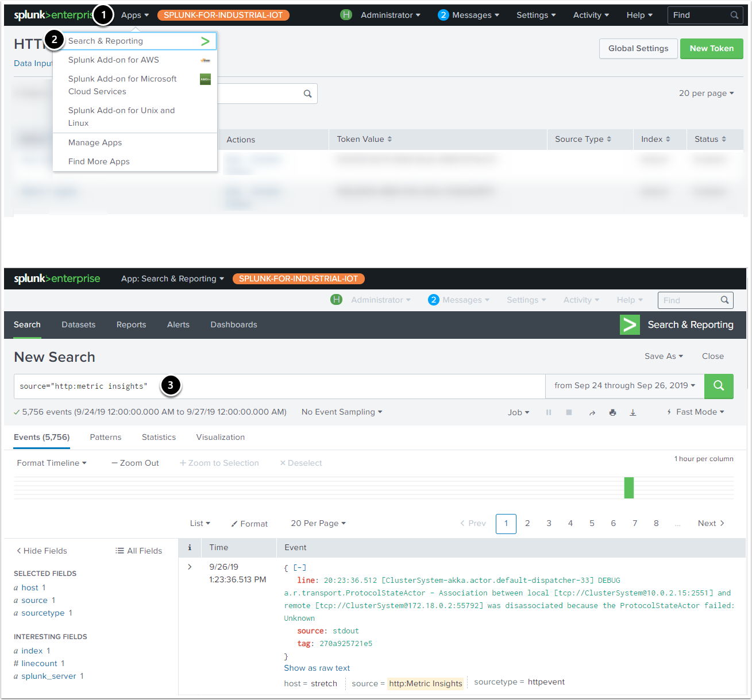Click the Format button above events
This screenshot has height=700, width=752.
(x=249, y=524)
